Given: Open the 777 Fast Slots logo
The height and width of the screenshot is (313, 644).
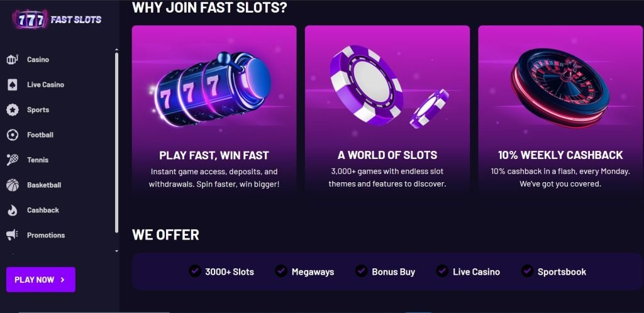Looking at the screenshot, I should (59, 19).
